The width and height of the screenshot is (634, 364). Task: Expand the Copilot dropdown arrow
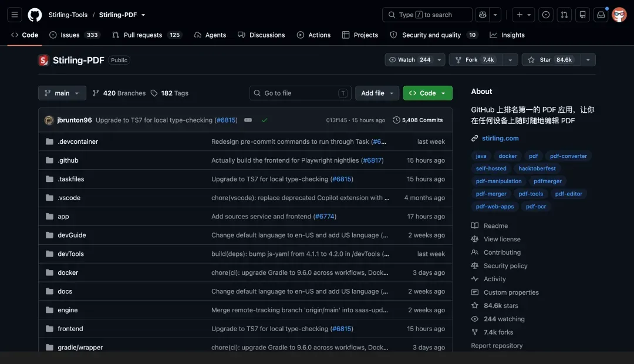click(495, 15)
